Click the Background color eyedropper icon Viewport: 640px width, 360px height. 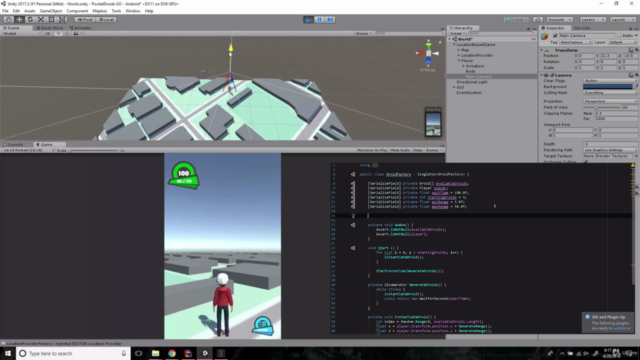(636, 87)
